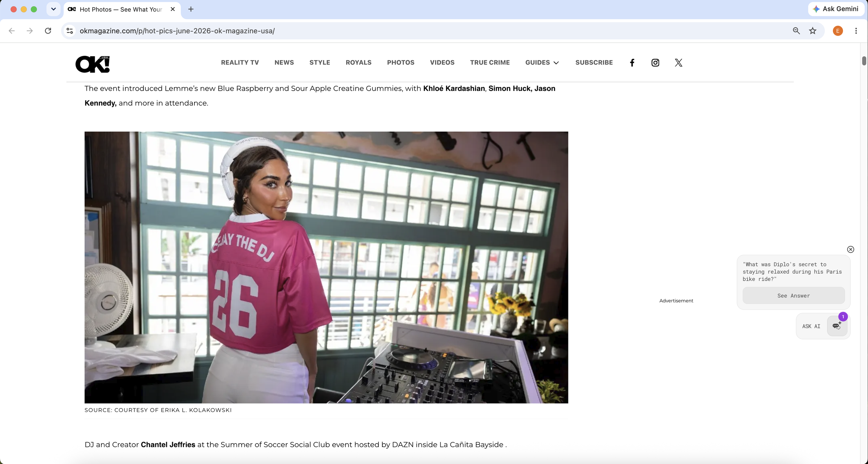868x464 pixels.
Task: Click the ASK AI chat icon
Action: (x=837, y=326)
